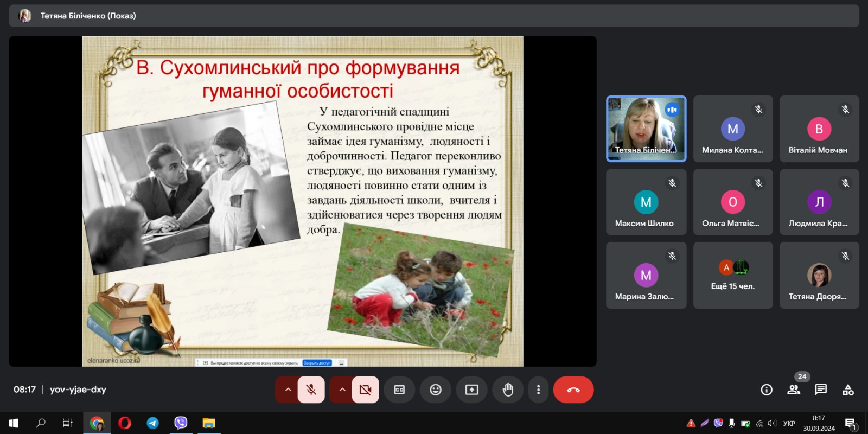Toggle closed captions

tap(399, 390)
